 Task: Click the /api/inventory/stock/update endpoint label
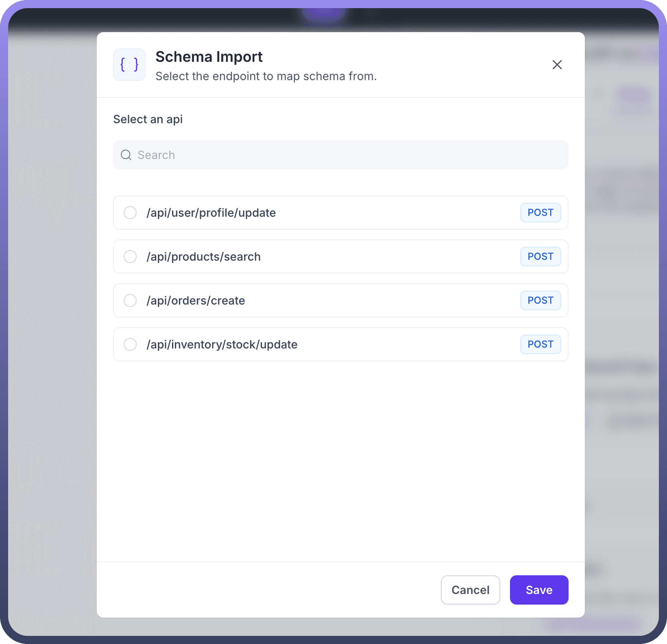point(222,344)
